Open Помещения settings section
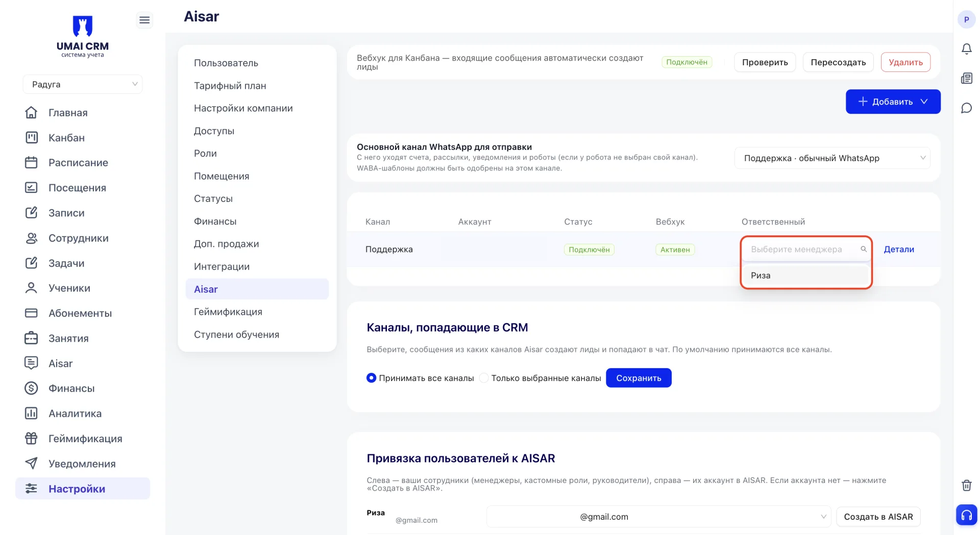This screenshot has width=980, height=535. click(222, 176)
